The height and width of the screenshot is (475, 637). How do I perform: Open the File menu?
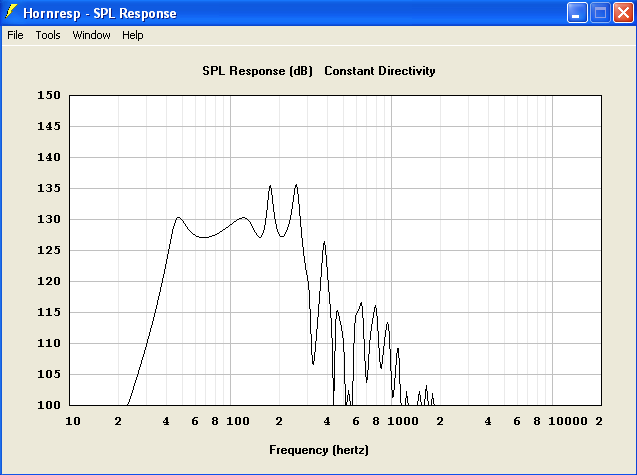(x=15, y=35)
